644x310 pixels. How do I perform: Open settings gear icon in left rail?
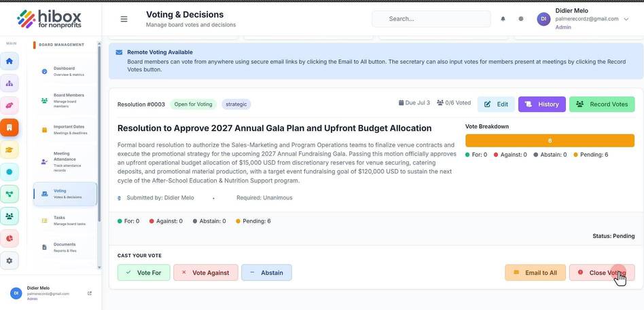pos(10,260)
